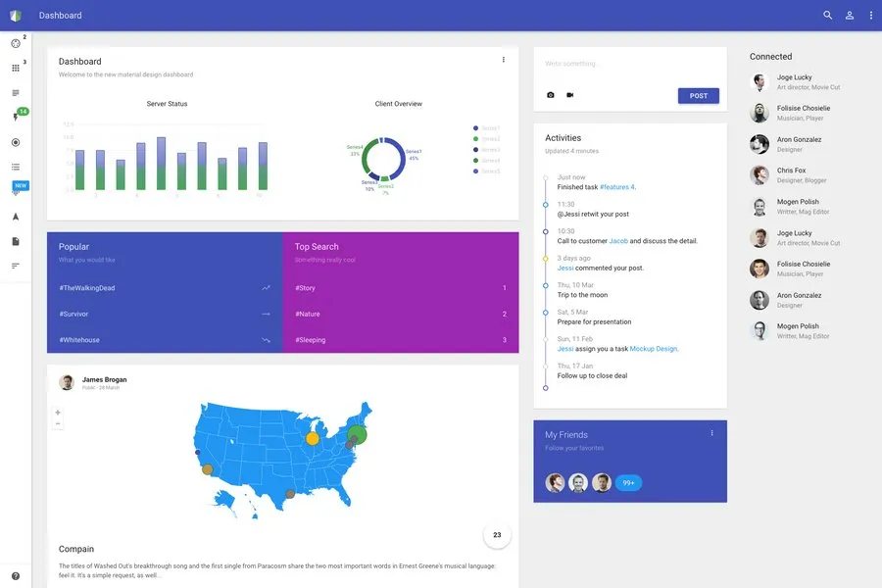Open the user account icon in header
The height and width of the screenshot is (588, 882).
(x=850, y=16)
